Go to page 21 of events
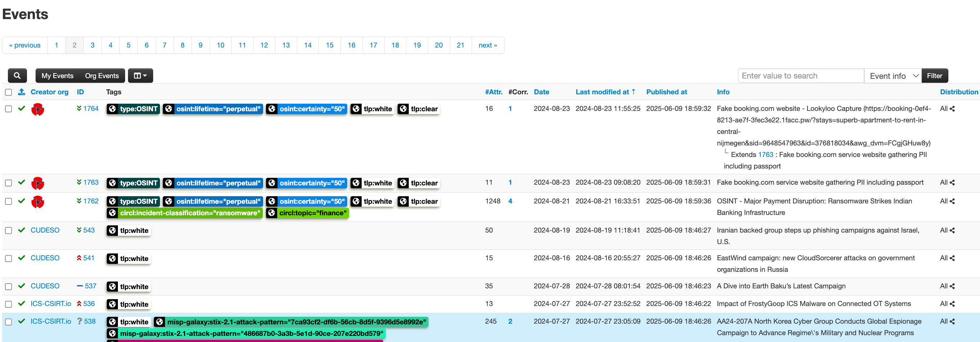This screenshot has width=980, height=342. pyautogui.click(x=460, y=45)
